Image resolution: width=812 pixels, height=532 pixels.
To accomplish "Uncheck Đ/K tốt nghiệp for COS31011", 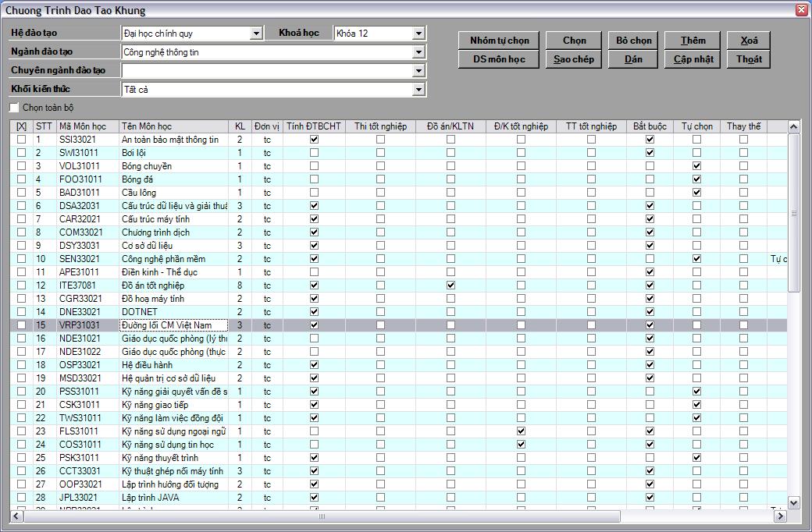I will (x=522, y=445).
